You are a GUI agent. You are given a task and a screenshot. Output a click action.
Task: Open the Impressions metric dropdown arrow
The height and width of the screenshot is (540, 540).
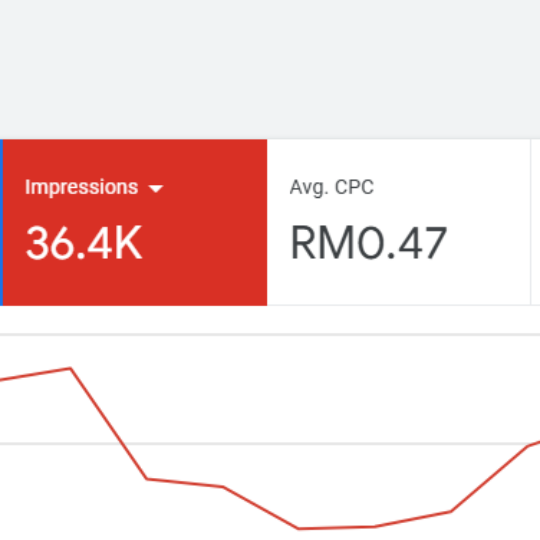click(x=156, y=188)
